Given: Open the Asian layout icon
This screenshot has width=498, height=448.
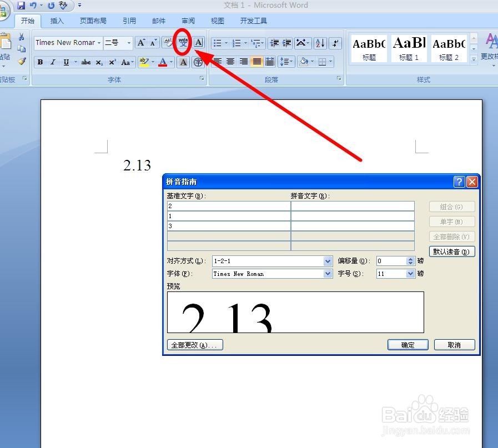Looking at the screenshot, I should click(301, 43).
